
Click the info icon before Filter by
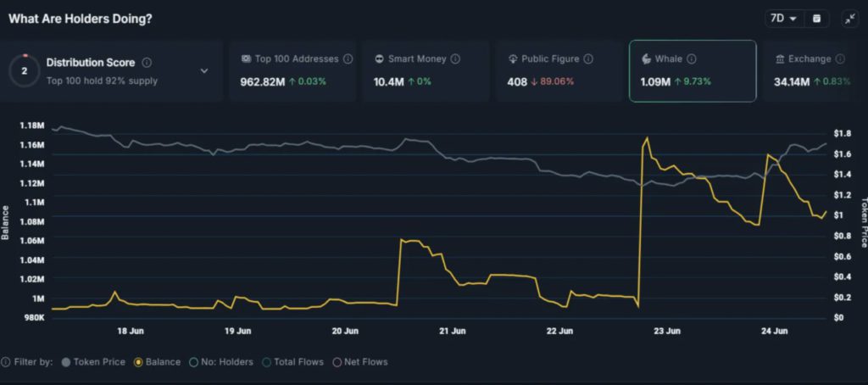pos(7,362)
